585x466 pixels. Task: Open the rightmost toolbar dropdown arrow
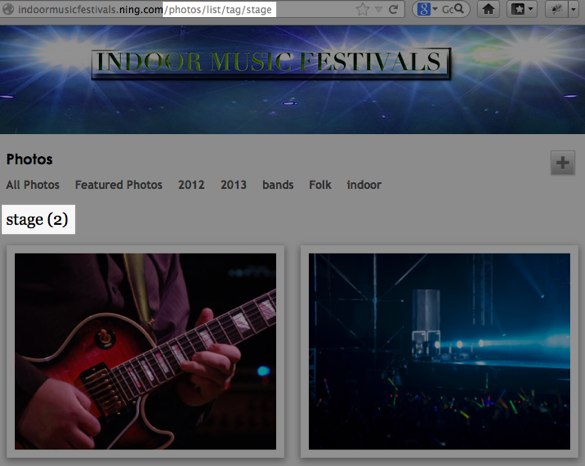click(573, 9)
